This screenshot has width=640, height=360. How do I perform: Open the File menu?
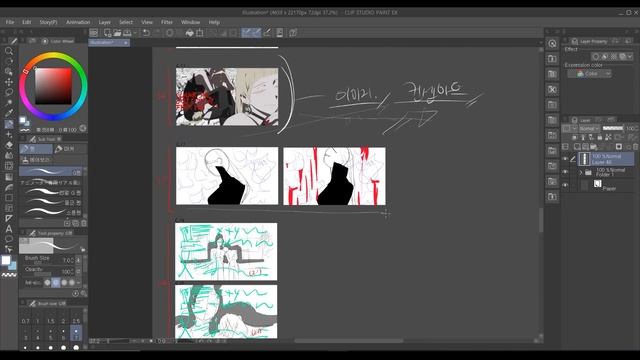[10, 22]
